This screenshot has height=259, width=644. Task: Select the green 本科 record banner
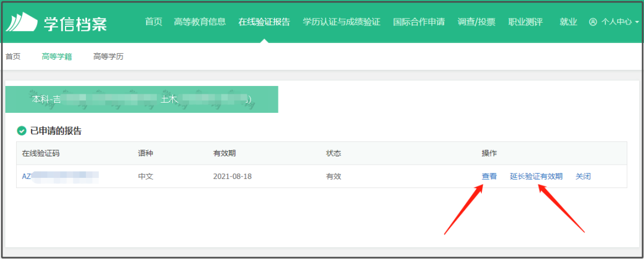141,100
